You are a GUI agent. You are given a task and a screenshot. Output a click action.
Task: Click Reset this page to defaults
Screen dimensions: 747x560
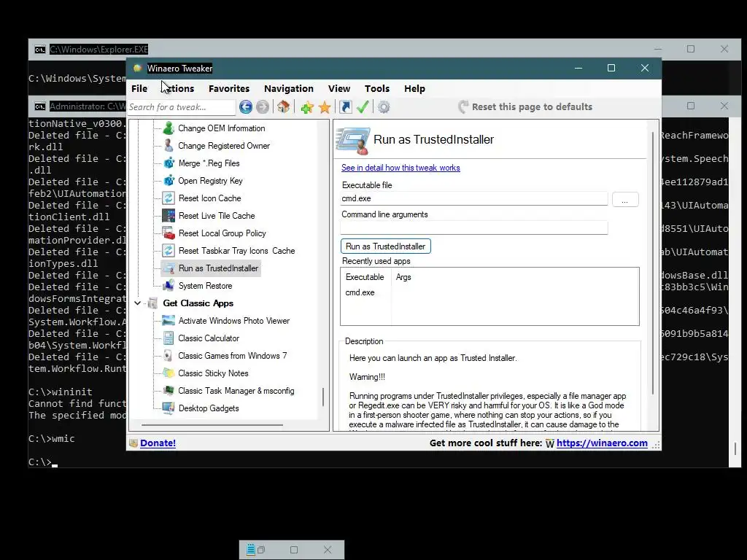click(525, 106)
